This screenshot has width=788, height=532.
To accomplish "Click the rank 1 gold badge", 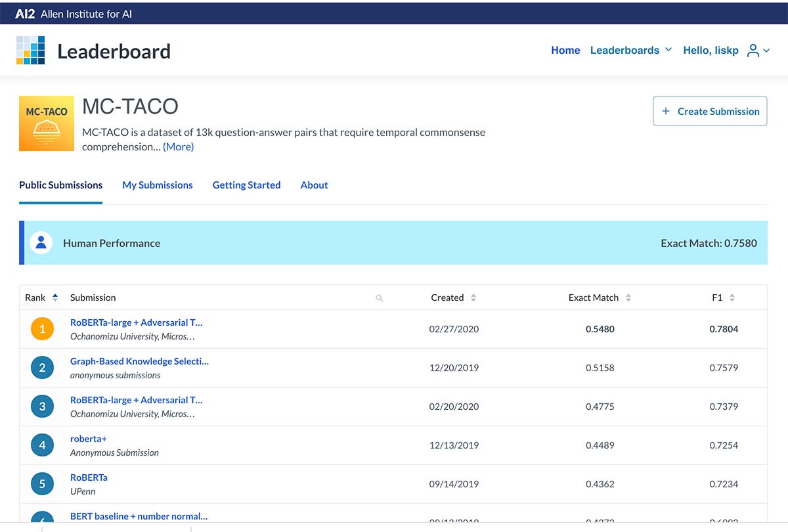I will coord(43,329).
